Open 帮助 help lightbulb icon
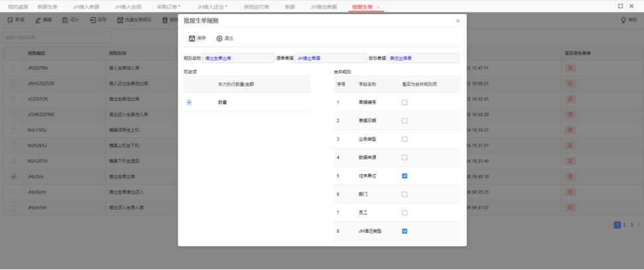Image resolution: width=644 pixels, height=270 pixels. [623, 20]
